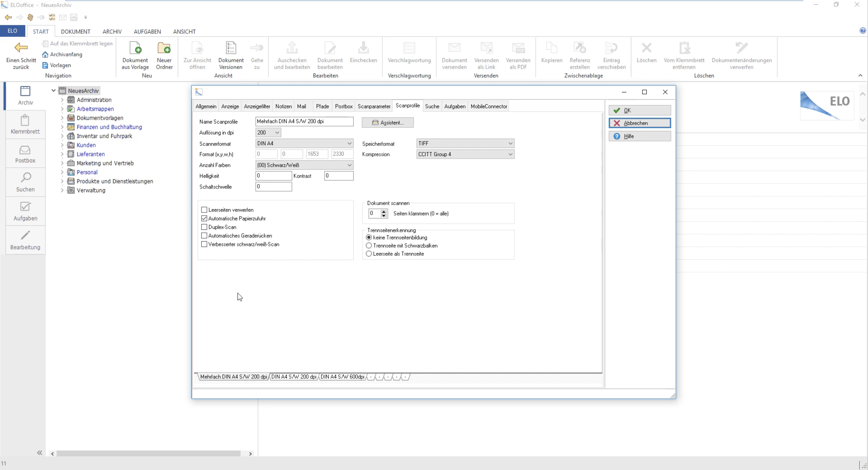Screen dimensions: 868x470
Task: Open the Aufgaben sidebar panel
Action: (x=25, y=212)
